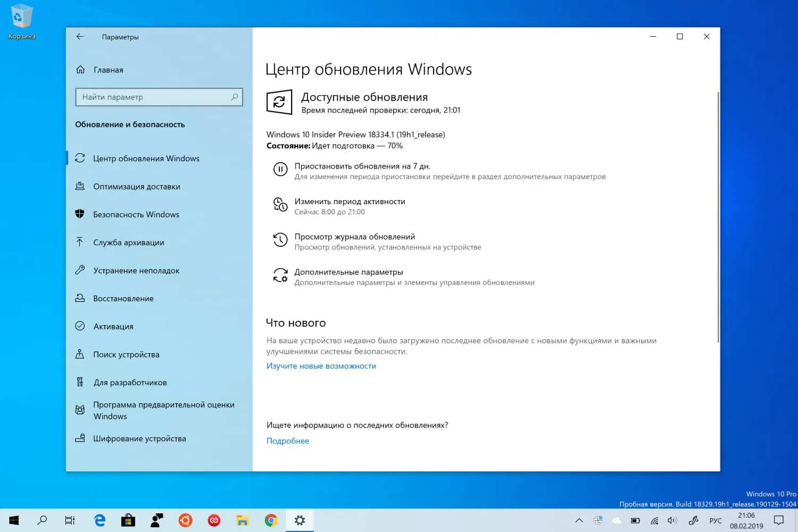Open the notification center in the system tray
Image resolution: width=798 pixels, height=532 pixels.
click(780, 520)
